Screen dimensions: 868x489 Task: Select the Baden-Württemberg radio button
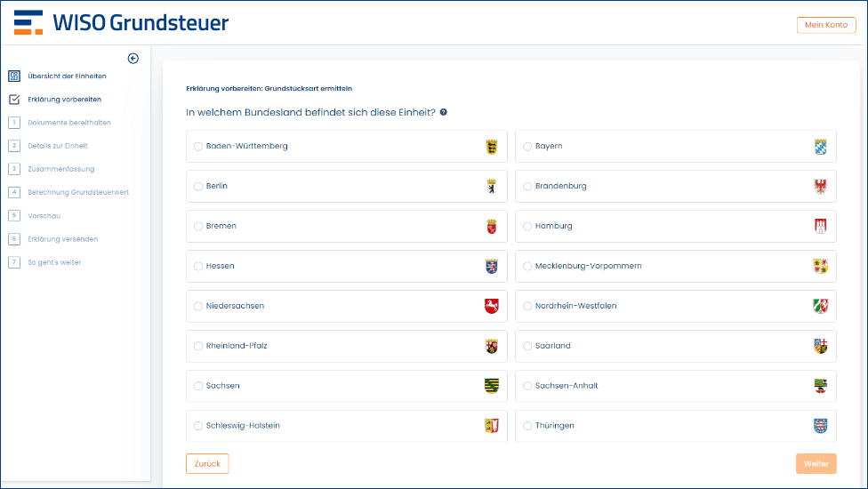pos(198,147)
